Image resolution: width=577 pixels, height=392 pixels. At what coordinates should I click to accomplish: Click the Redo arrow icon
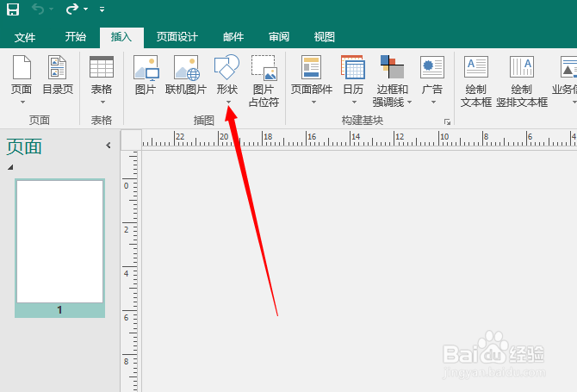click(72, 9)
